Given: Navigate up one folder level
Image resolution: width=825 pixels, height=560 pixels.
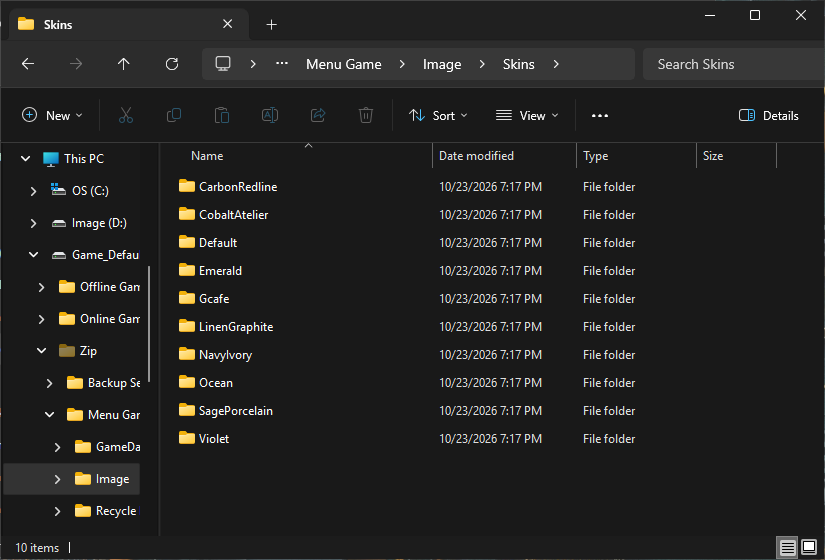Looking at the screenshot, I should coord(124,64).
